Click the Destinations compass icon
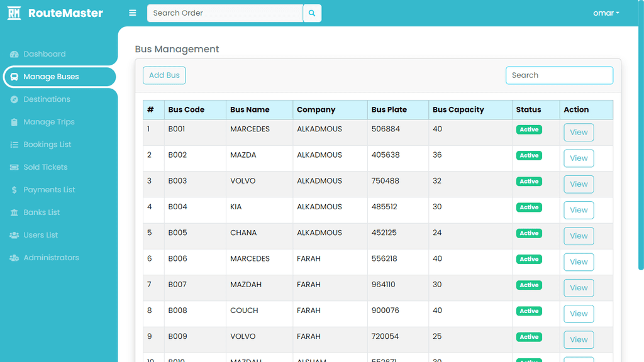The height and width of the screenshot is (362, 644). point(14,99)
